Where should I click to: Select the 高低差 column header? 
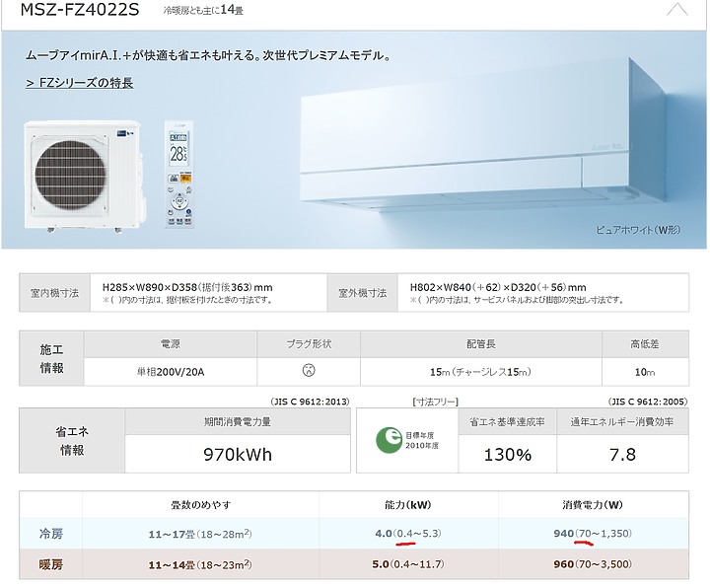(645, 344)
